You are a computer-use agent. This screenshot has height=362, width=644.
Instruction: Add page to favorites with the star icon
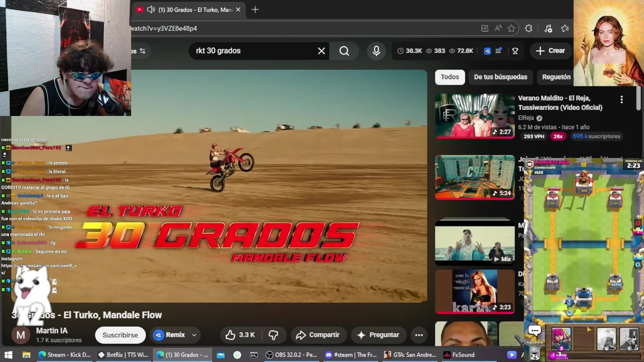click(512, 29)
